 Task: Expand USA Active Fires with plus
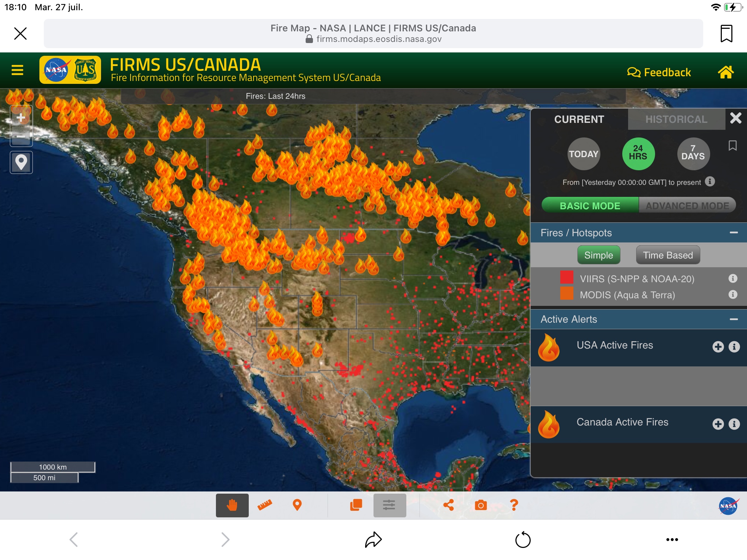click(x=718, y=347)
